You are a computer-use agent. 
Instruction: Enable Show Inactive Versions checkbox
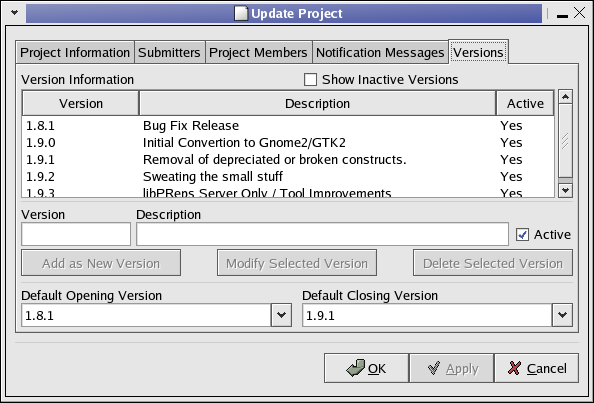310,80
